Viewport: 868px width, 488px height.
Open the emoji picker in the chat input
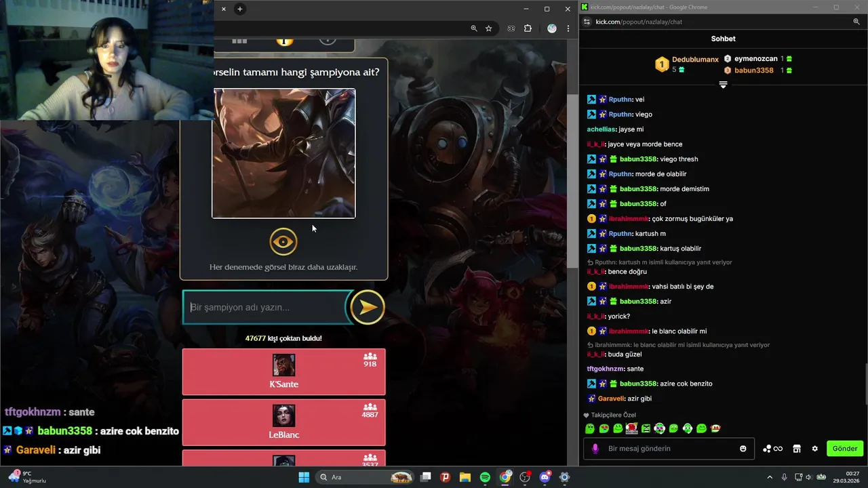pyautogui.click(x=743, y=449)
